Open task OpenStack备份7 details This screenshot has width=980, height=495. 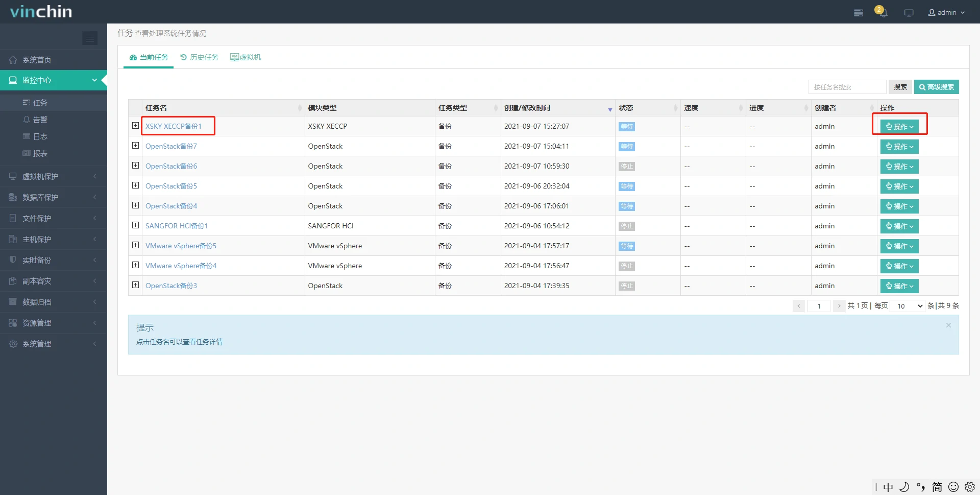tap(171, 146)
